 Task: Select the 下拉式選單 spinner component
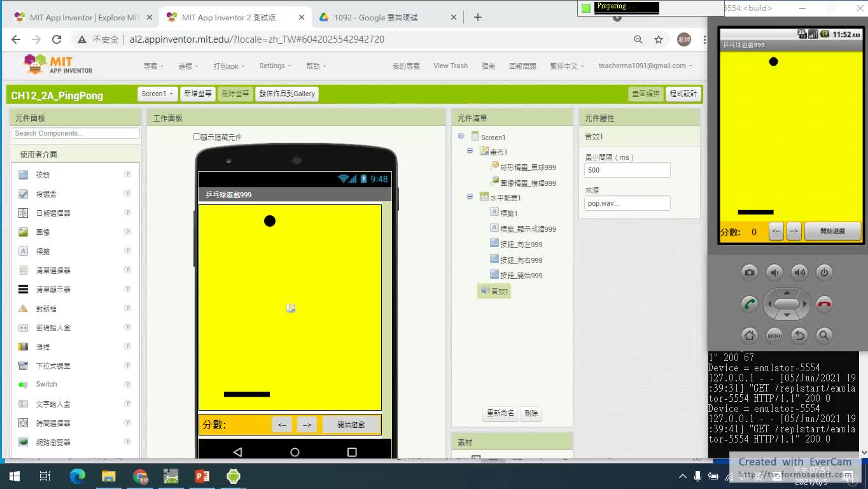(x=53, y=365)
